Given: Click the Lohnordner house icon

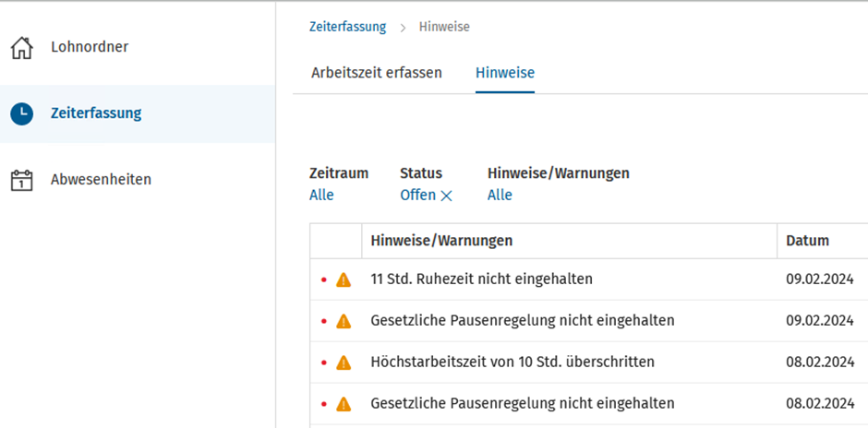Looking at the screenshot, I should click(22, 48).
